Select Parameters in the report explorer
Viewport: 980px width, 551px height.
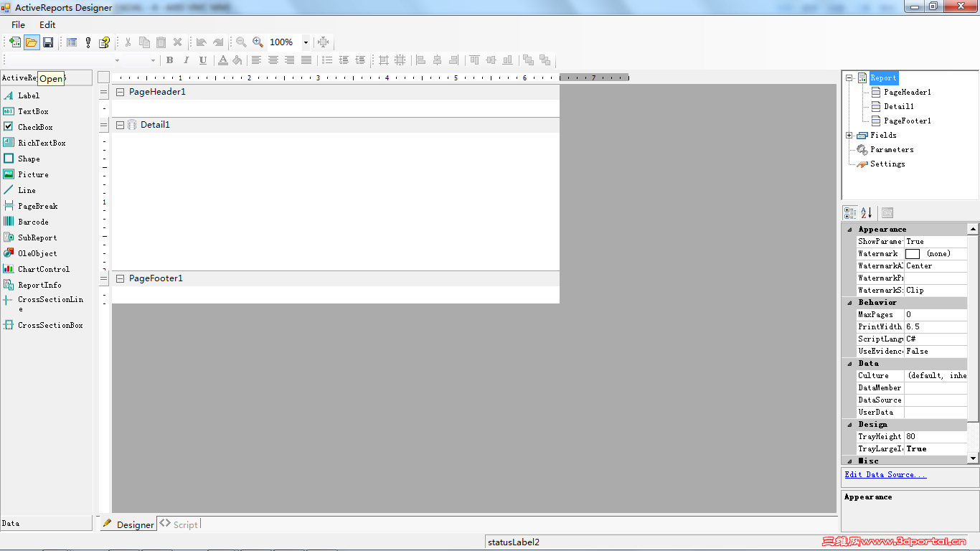coord(892,149)
